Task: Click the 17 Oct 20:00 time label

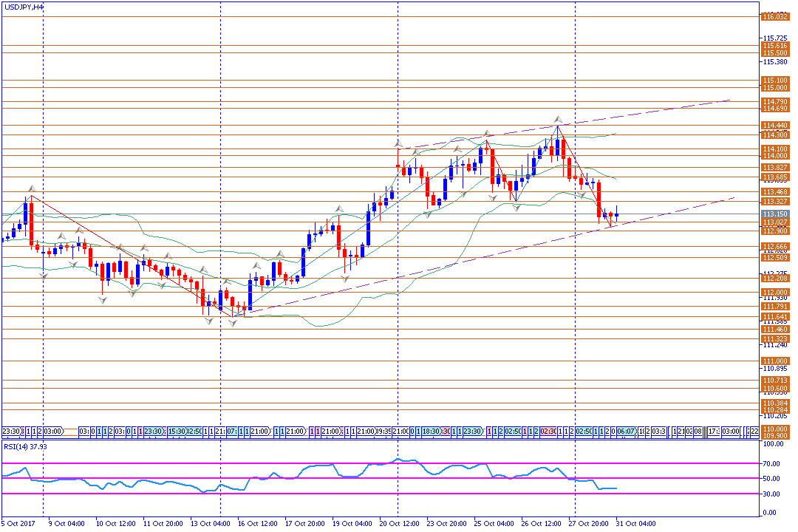Action: [305, 523]
